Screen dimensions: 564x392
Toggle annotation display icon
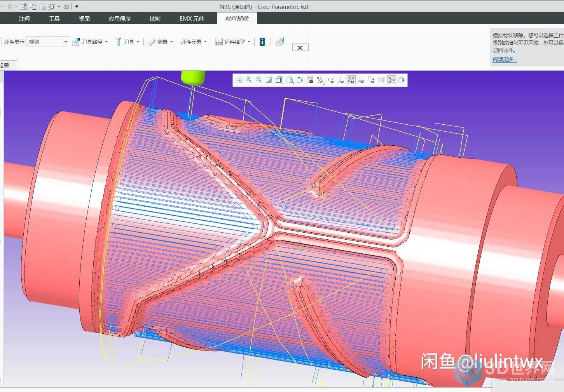pyautogui.click(x=371, y=80)
